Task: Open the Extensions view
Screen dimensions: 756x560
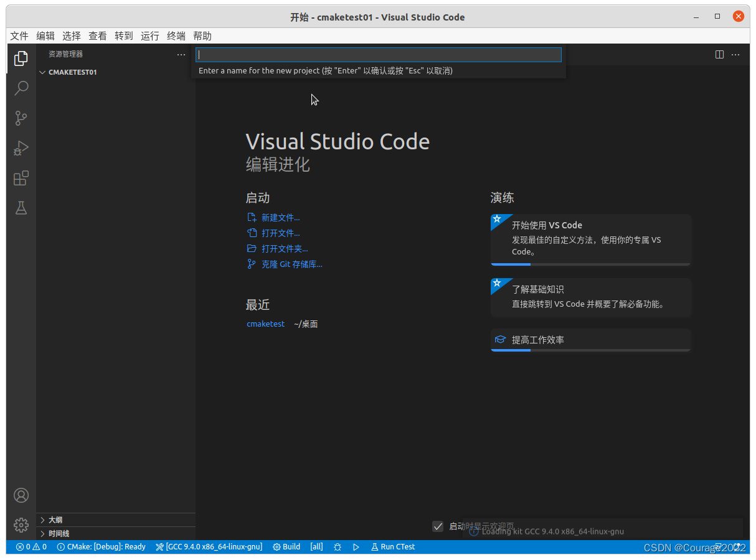Action: coord(21,179)
